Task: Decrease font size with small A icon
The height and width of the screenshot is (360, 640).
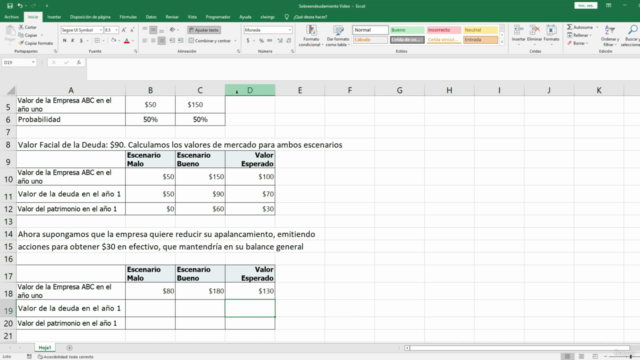Action: tap(132, 30)
